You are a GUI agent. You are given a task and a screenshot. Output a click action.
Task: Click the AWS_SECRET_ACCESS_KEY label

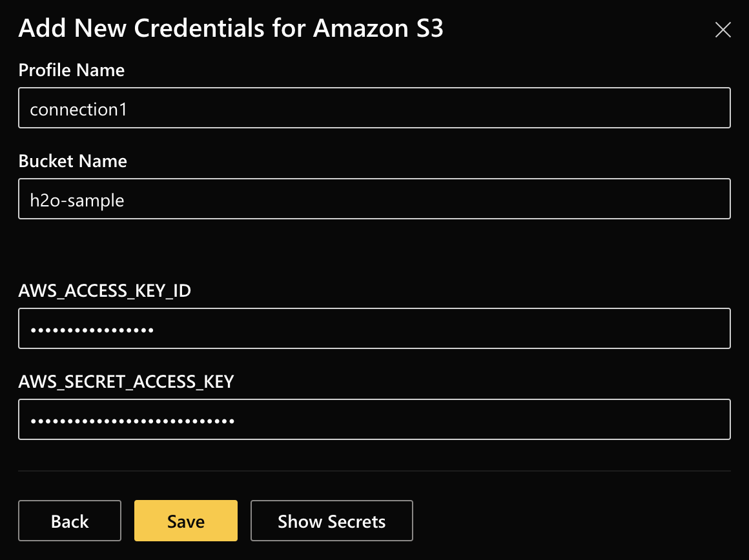[126, 382]
